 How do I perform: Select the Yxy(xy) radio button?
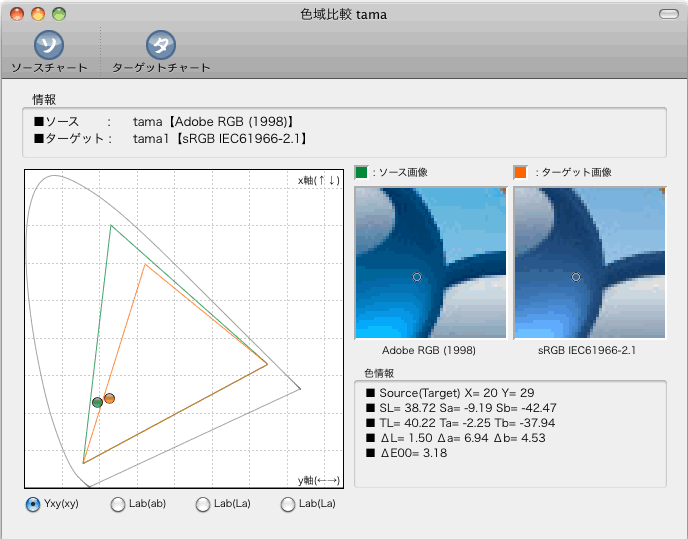point(33,505)
